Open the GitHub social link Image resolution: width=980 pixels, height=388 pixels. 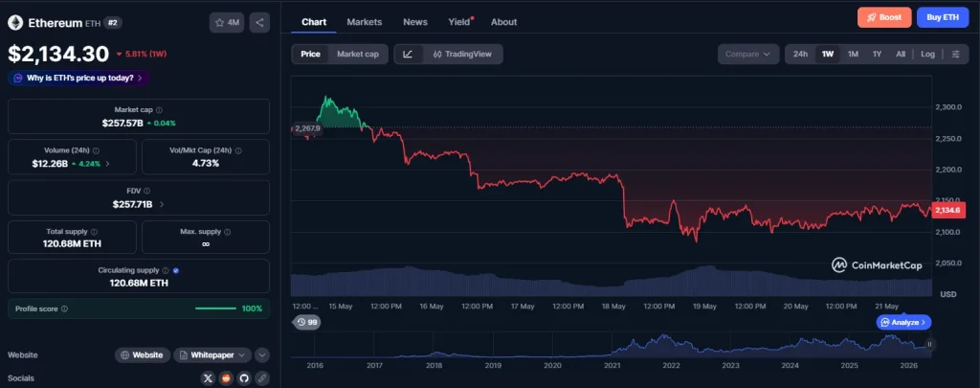244,378
